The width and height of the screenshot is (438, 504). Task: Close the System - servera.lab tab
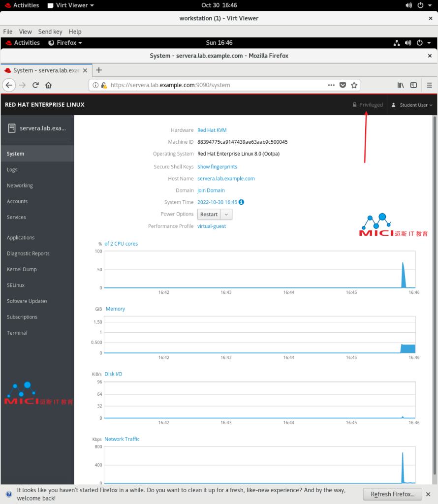85,70
